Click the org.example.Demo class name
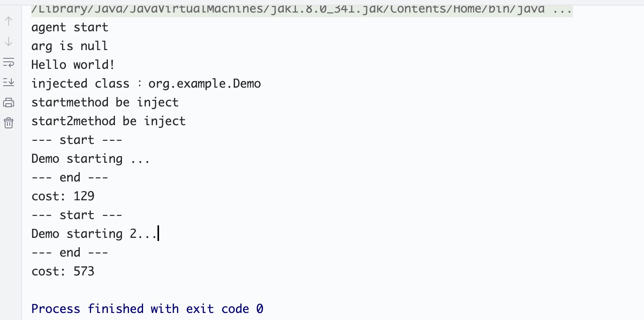 [204, 84]
